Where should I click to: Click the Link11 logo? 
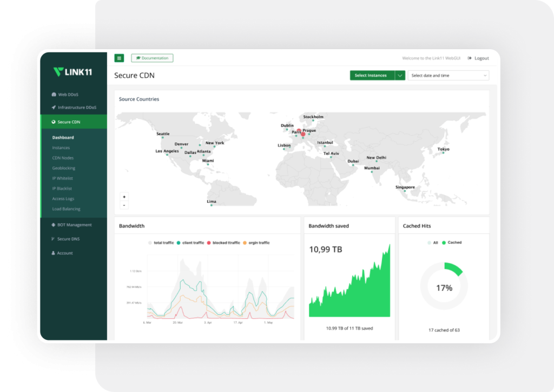(x=73, y=72)
